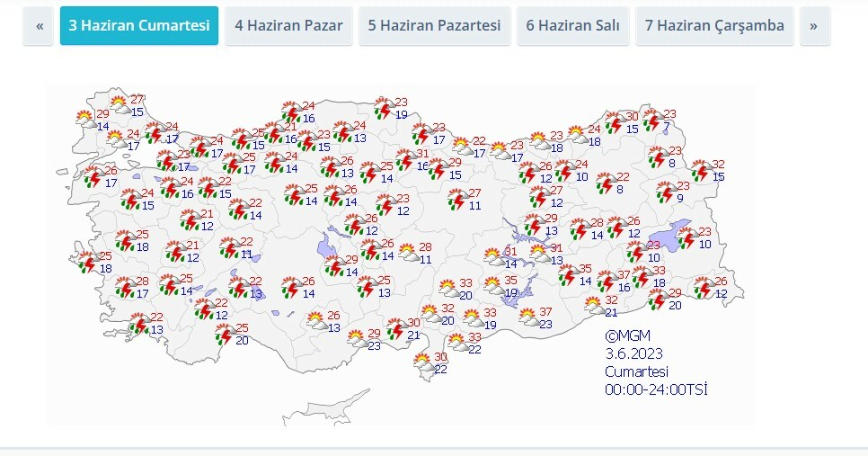Click the partly cloudy icon with 35/19

pos(493,286)
